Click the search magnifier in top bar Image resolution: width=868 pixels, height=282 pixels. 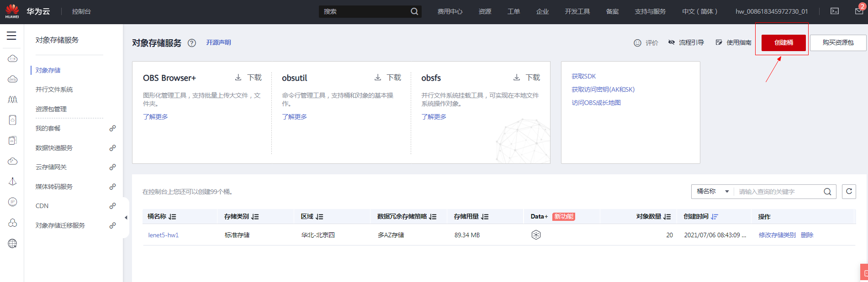pos(414,11)
